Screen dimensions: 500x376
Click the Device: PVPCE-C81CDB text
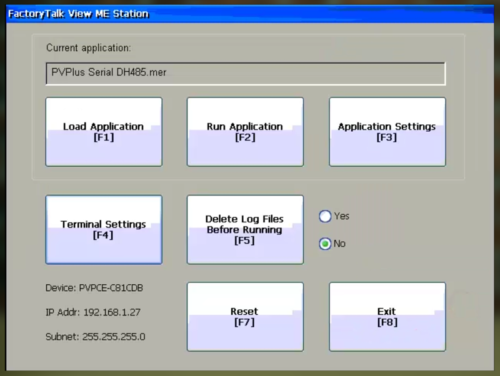coord(94,288)
